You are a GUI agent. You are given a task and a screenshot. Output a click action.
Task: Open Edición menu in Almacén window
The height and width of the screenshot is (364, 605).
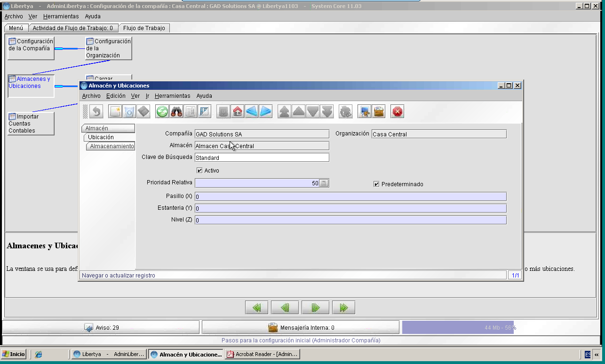[116, 96]
